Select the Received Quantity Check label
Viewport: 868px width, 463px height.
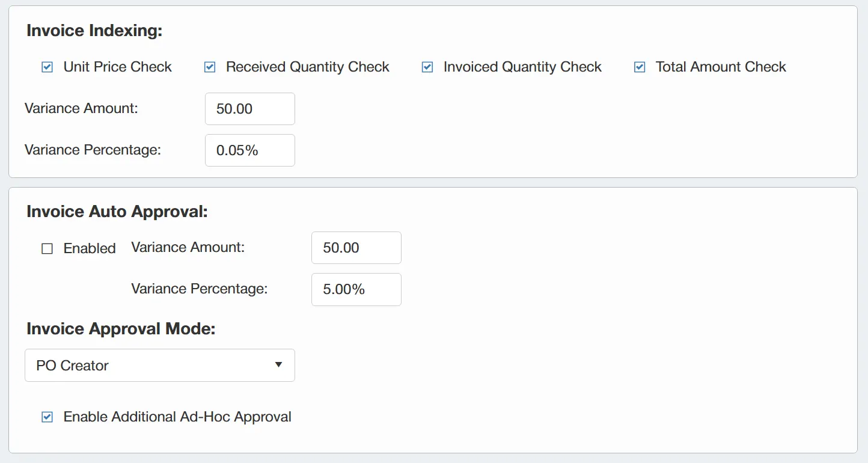coord(308,67)
